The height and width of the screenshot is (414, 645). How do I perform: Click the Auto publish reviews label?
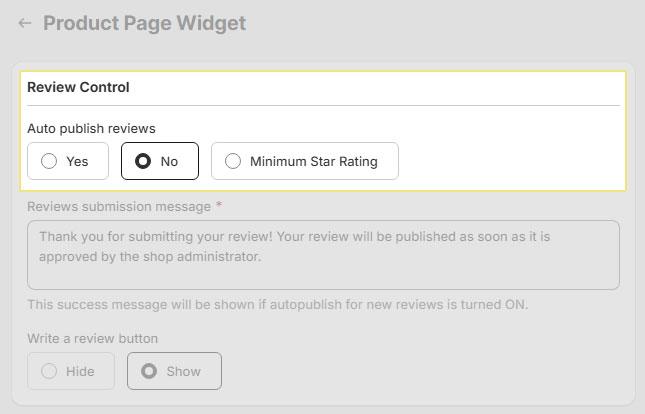tap(91, 128)
